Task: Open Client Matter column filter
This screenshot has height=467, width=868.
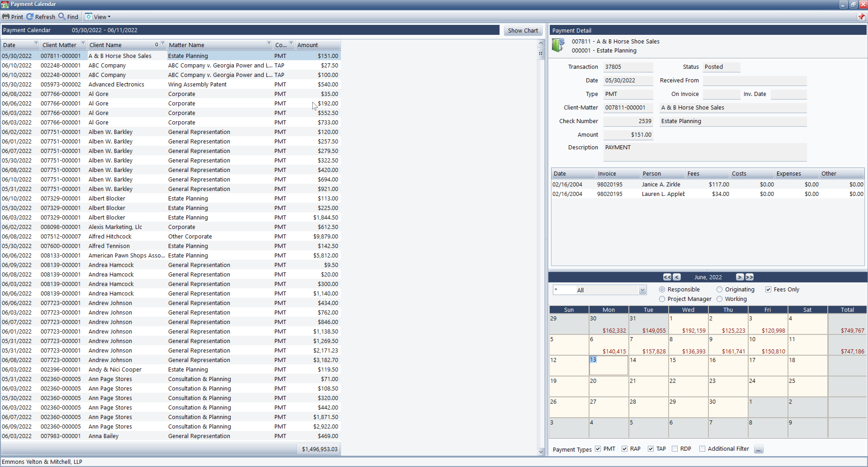Action: pyautogui.click(x=83, y=43)
